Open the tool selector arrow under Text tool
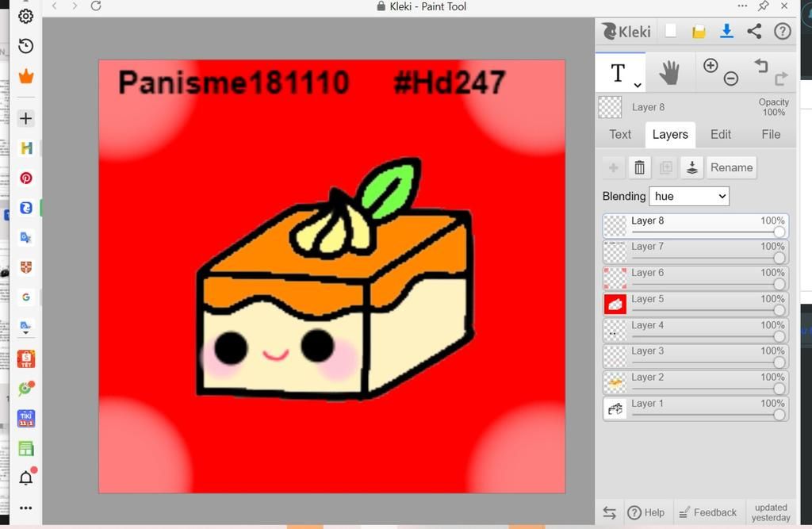 (x=638, y=86)
